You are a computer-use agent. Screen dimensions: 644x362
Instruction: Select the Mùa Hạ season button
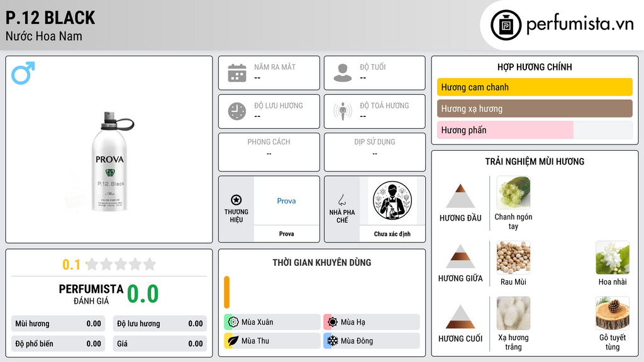[372, 322]
